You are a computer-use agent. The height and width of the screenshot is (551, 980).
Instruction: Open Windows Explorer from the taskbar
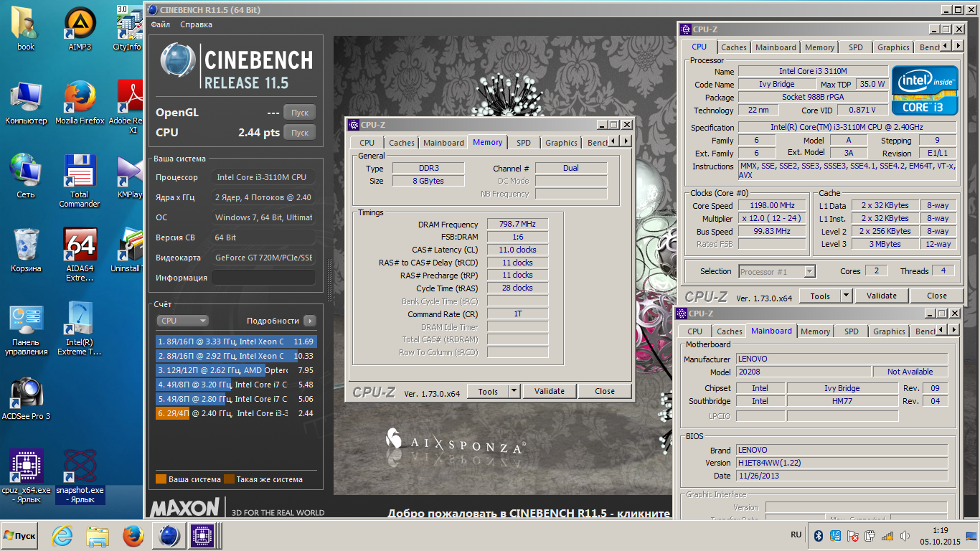(98, 536)
